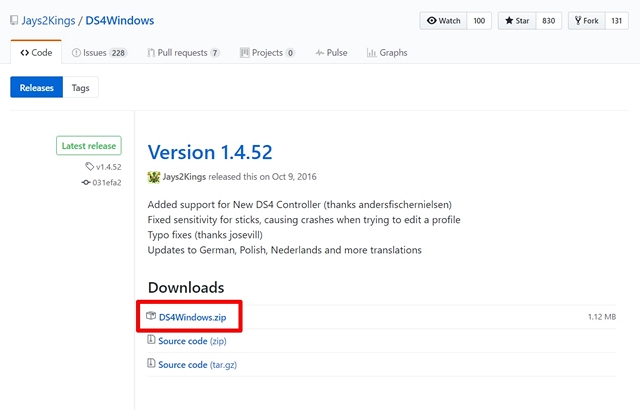Click the Watch button
Image resolution: width=640 pixels, height=410 pixels.
coord(443,21)
